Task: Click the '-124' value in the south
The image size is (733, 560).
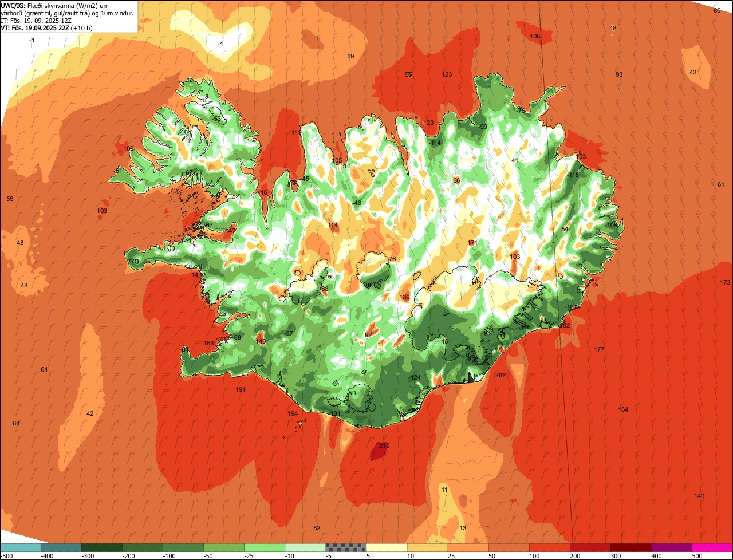Action: 415,377
